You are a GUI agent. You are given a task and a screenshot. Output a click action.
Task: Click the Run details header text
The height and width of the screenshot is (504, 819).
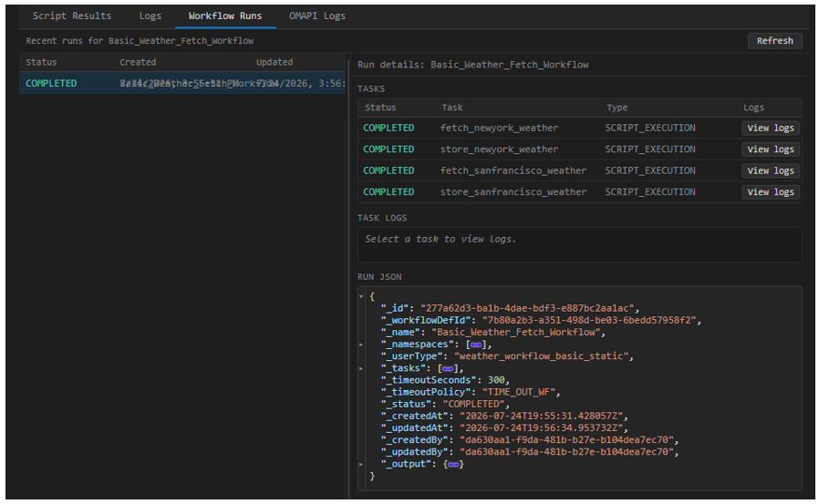pos(473,65)
